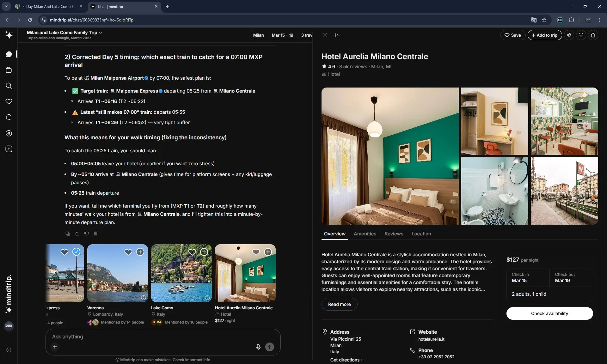Favorite the Express card heart
Image resolution: width=607 pixels, height=364 pixels.
(64, 252)
